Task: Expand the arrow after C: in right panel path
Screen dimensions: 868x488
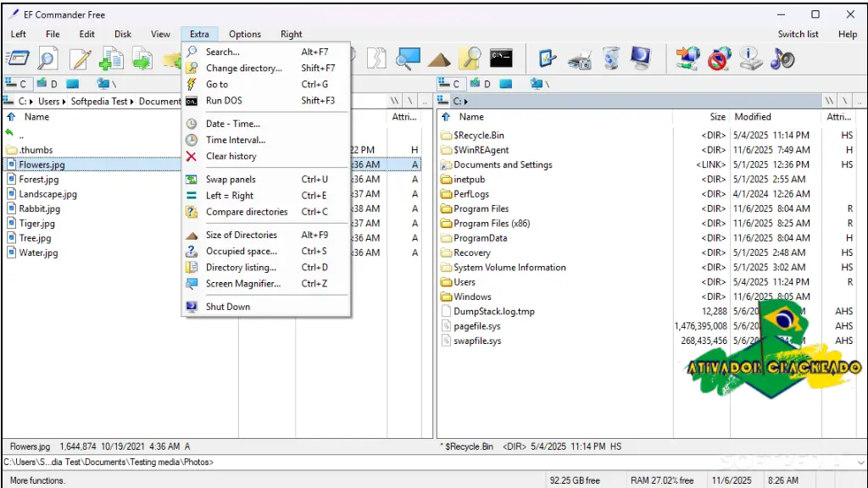Action: tap(466, 102)
